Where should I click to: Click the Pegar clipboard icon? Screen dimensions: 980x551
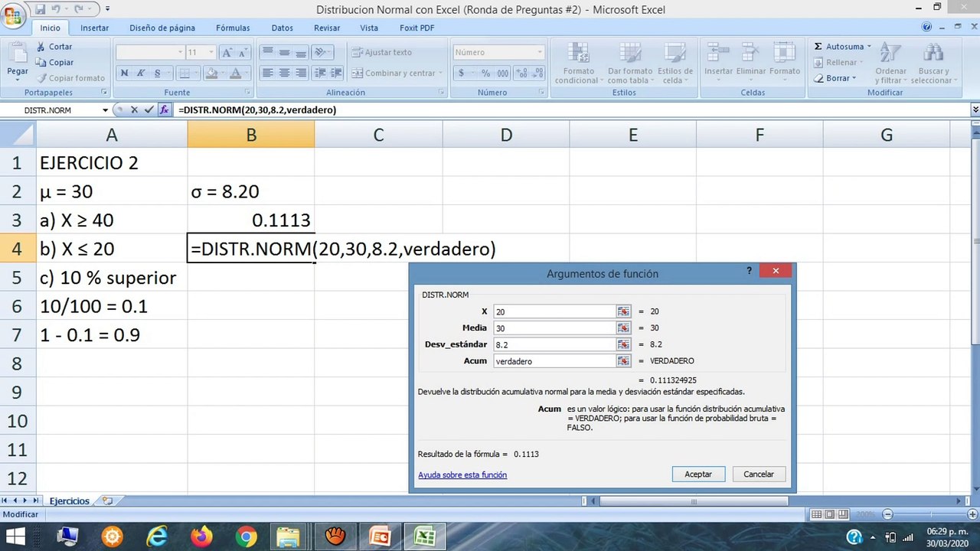(x=18, y=53)
